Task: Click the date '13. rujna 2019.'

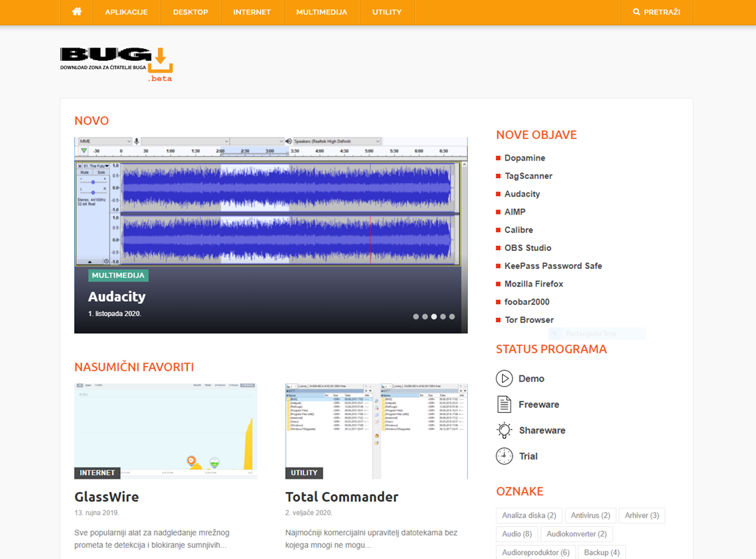Action: (x=97, y=513)
